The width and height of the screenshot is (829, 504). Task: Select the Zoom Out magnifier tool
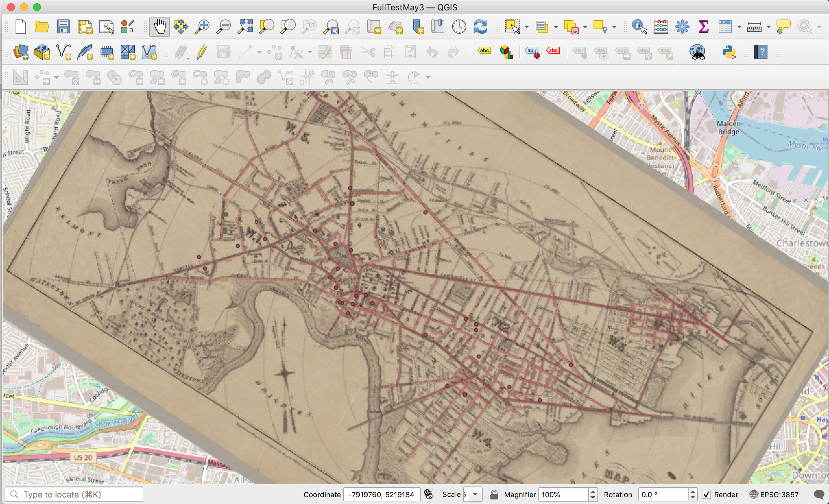224,27
